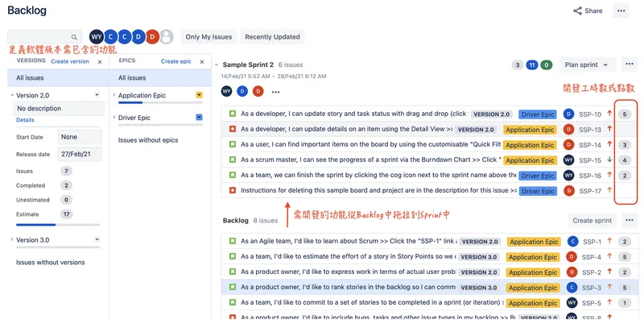Screen dimensions: 644x320
Task: Open Version 3.0 dropdown arrow menu
Action: click(97, 239)
